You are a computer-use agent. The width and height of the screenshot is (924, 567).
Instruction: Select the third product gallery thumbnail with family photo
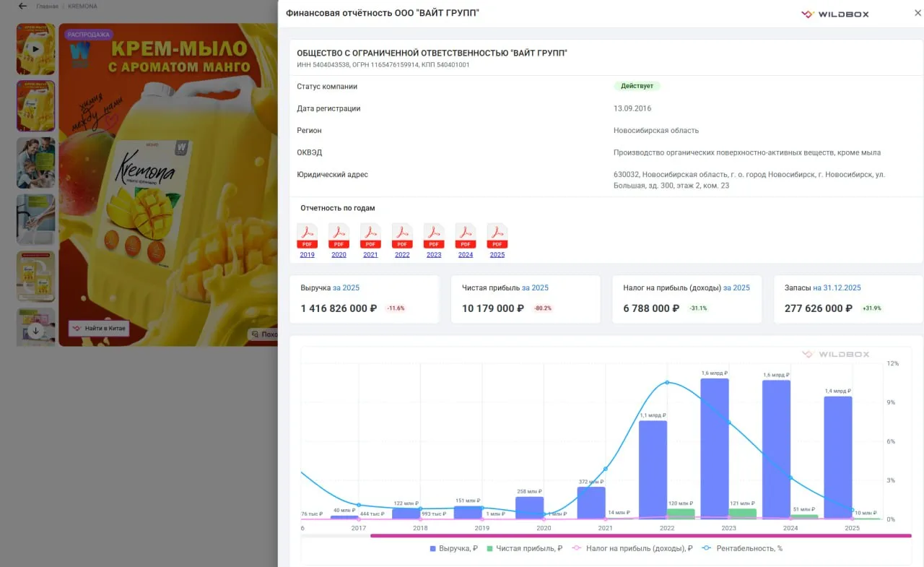click(35, 163)
